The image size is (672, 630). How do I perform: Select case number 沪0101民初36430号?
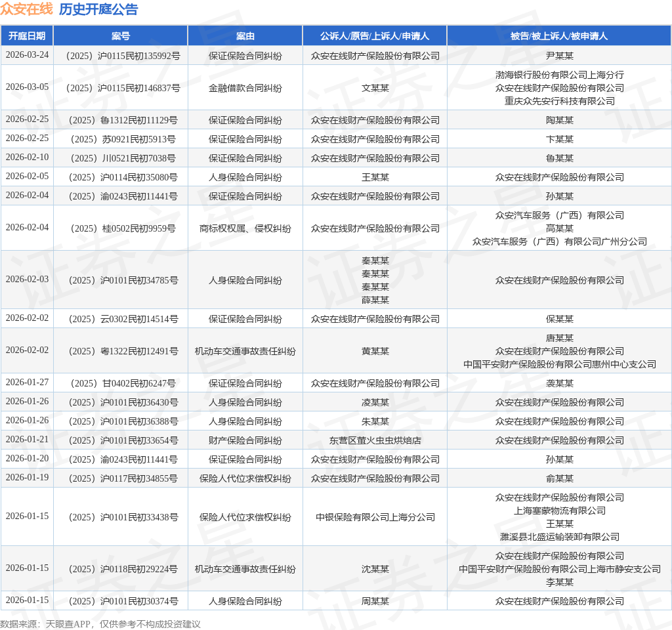pyautogui.click(x=123, y=402)
